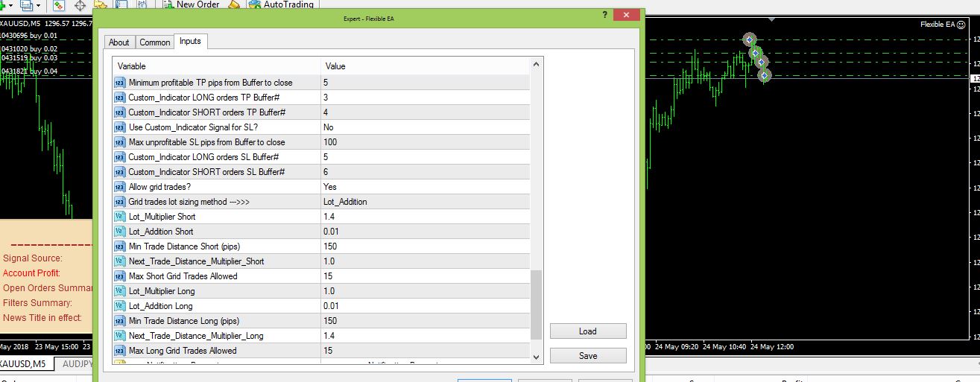Select the Min Trade Distance Long (pips) variable name
This screenshot has height=382, width=980.
[x=183, y=321]
